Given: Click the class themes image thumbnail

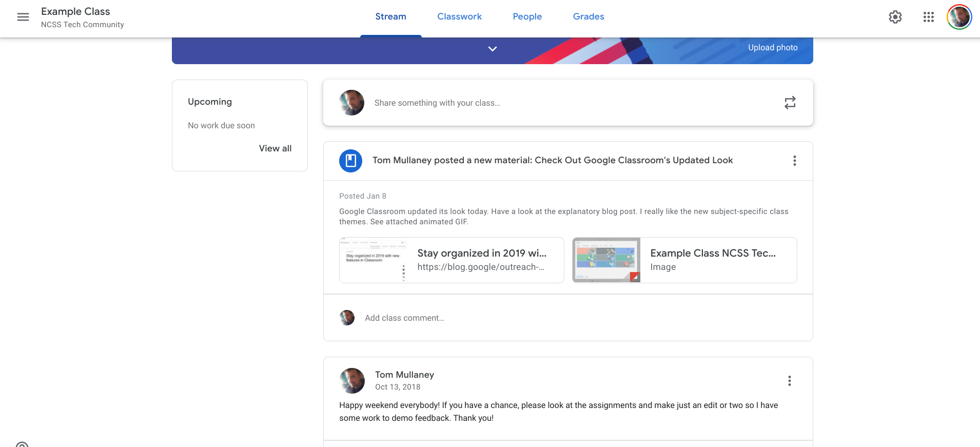Looking at the screenshot, I should [606, 260].
